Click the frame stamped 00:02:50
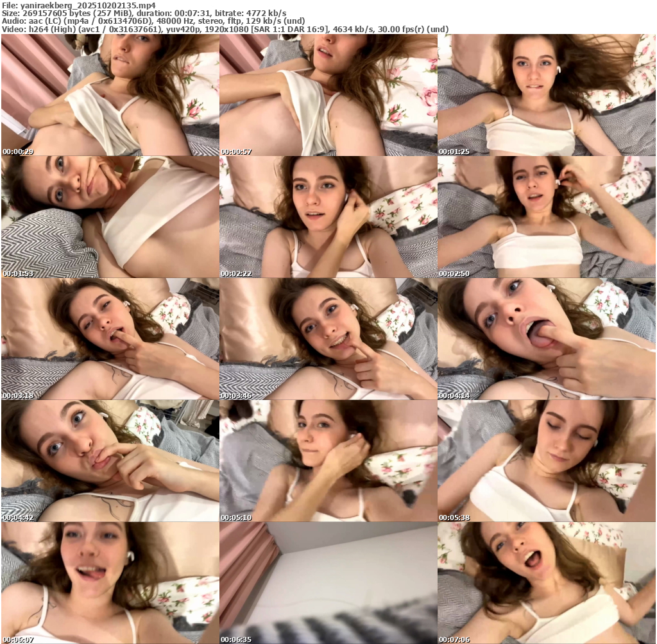Image resolution: width=657 pixels, height=644 pixels. pos(547,217)
